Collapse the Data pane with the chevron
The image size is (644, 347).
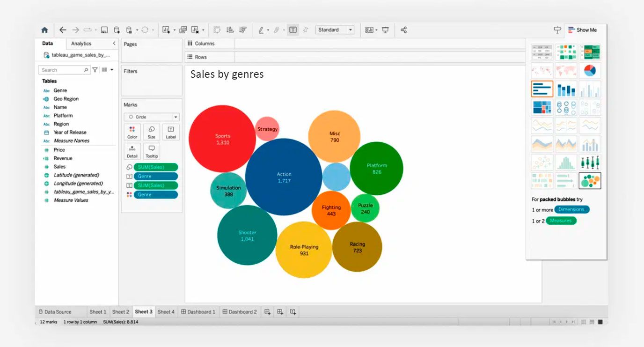[114, 44]
